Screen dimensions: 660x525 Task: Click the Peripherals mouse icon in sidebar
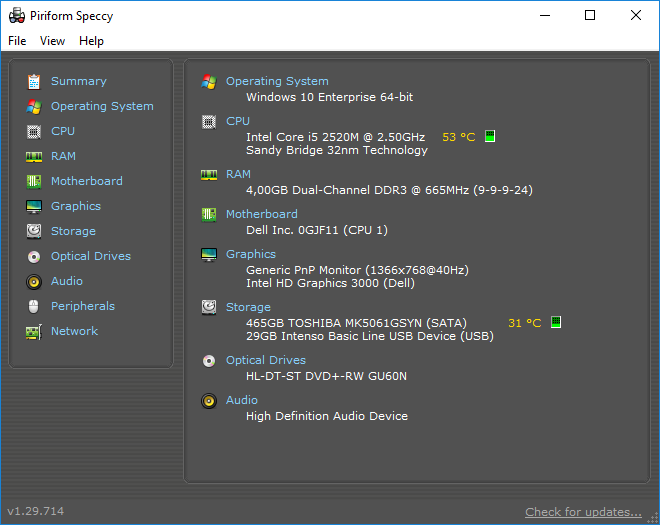point(34,306)
